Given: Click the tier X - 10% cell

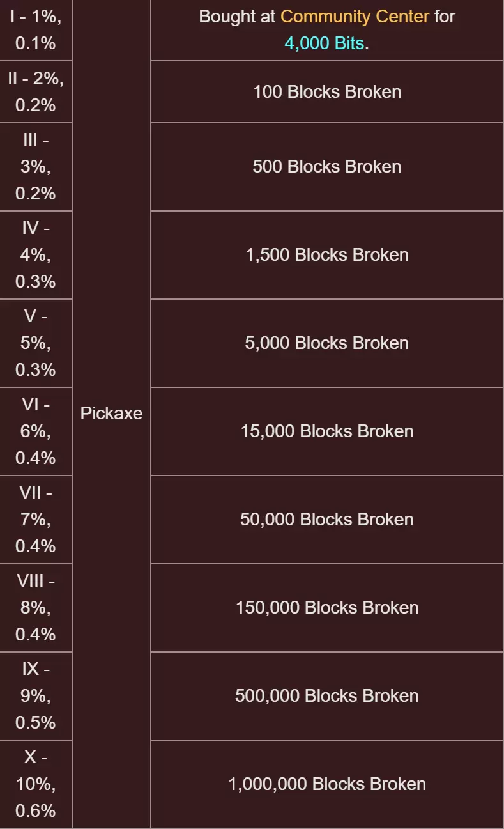Looking at the screenshot, I should tap(36, 784).
